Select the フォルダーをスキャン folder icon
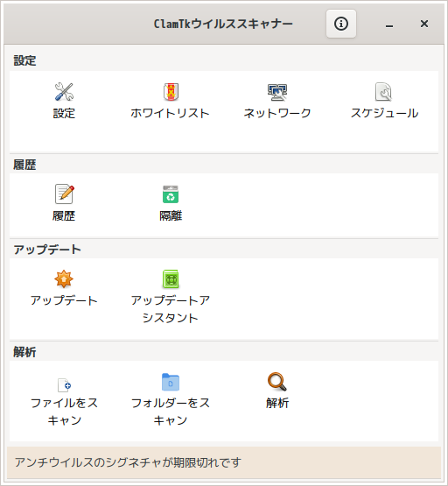Viewport: 448px width, 486px height. [171, 382]
